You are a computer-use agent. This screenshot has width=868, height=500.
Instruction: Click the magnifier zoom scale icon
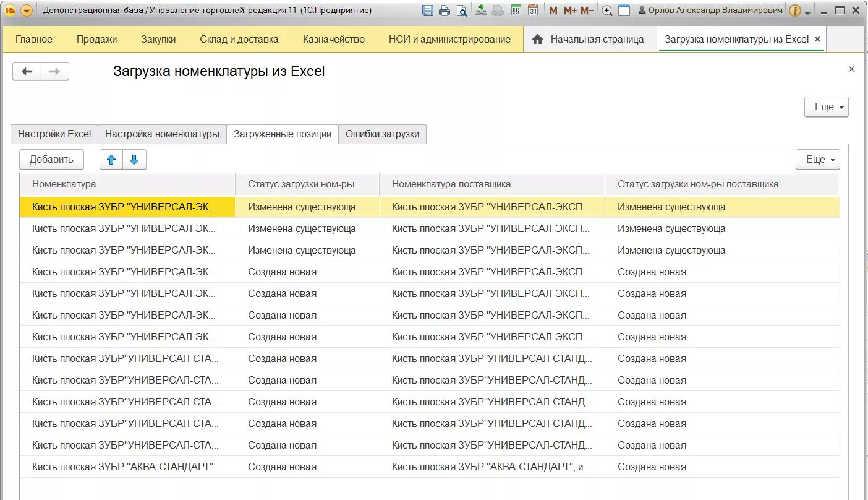[x=607, y=11]
